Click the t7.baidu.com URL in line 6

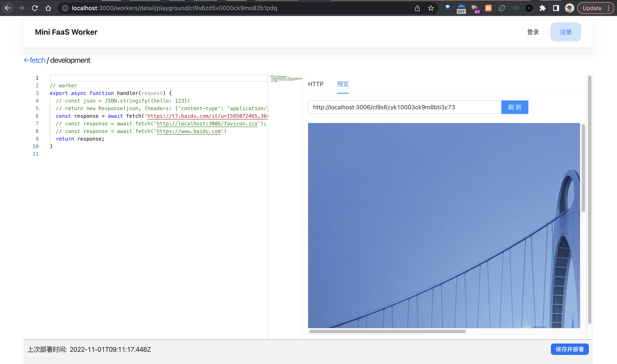(x=208, y=116)
